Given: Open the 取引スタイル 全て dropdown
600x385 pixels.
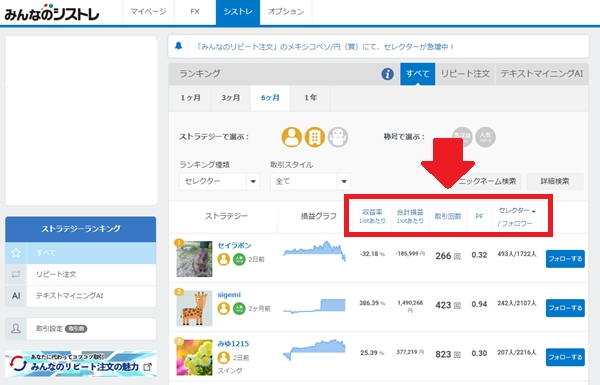Looking at the screenshot, I should pos(310,181).
